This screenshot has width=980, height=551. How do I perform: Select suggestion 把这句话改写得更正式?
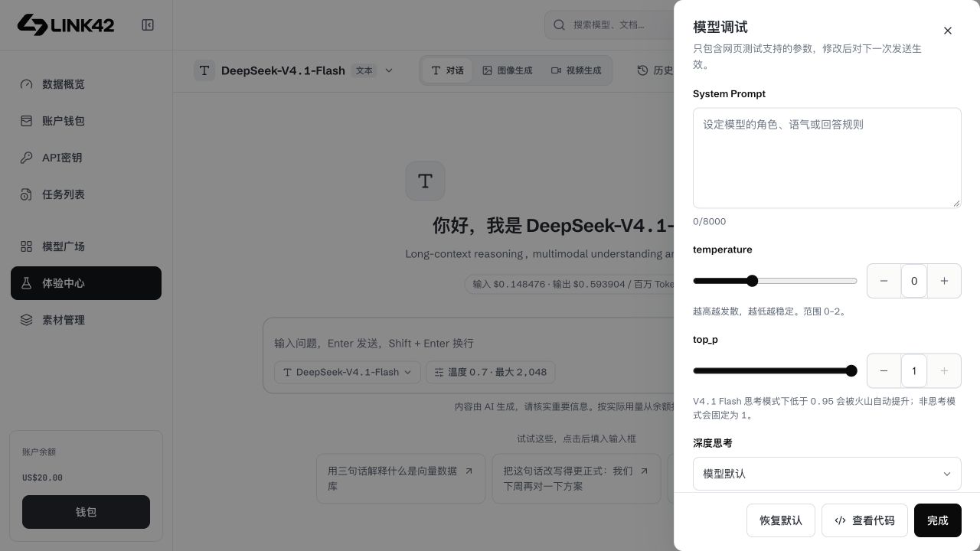tap(577, 478)
